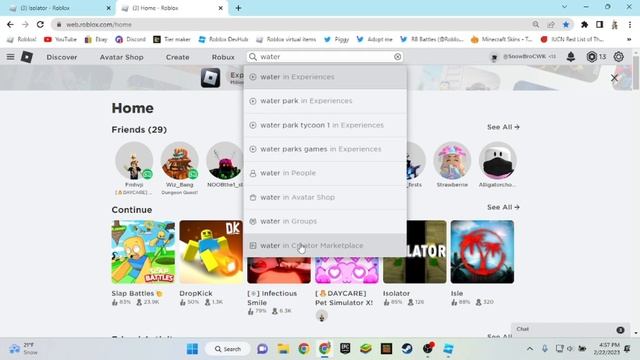Search water in Creator Marketplace
This screenshot has height=360, width=640.
pos(325,245)
